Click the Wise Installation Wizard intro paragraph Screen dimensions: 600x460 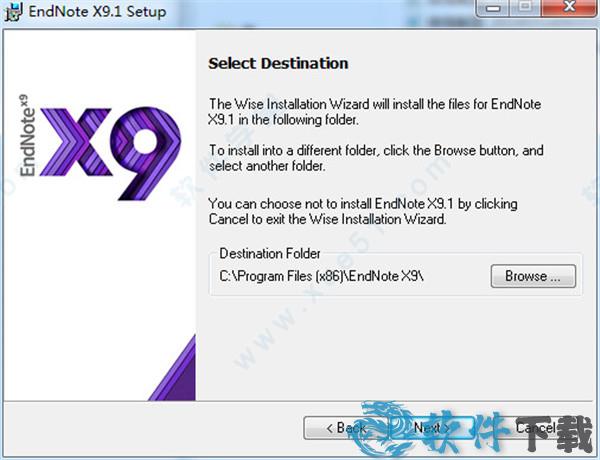coord(375,112)
